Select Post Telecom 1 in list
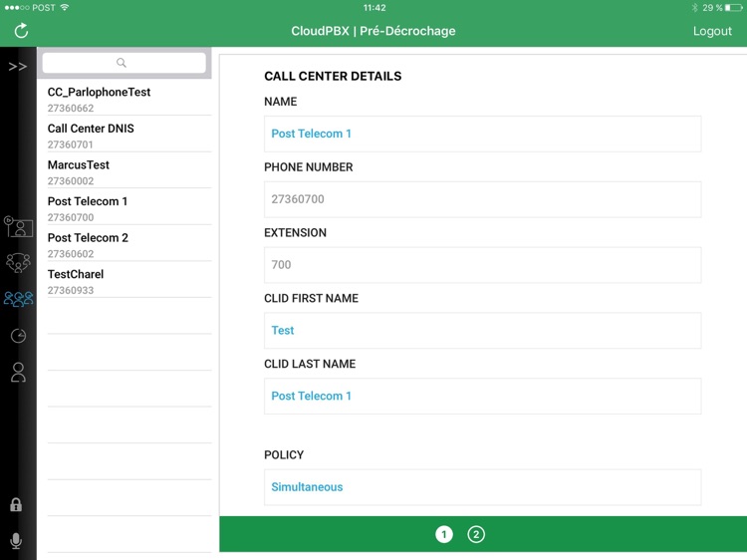Image resolution: width=747 pixels, height=560 pixels. pyautogui.click(x=129, y=208)
